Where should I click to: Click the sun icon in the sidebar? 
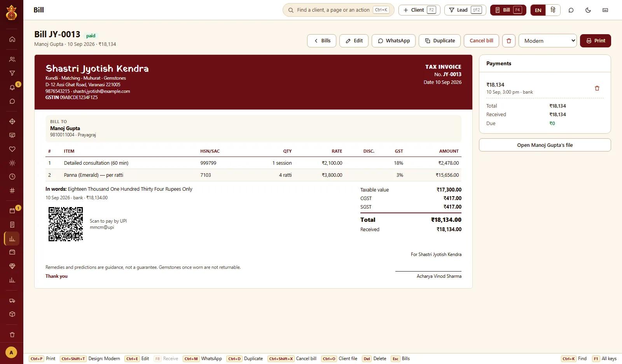[x=12, y=163]
